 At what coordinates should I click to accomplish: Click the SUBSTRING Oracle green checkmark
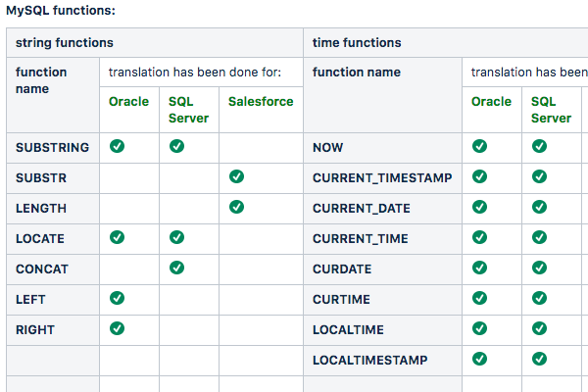tap(117, 147)
